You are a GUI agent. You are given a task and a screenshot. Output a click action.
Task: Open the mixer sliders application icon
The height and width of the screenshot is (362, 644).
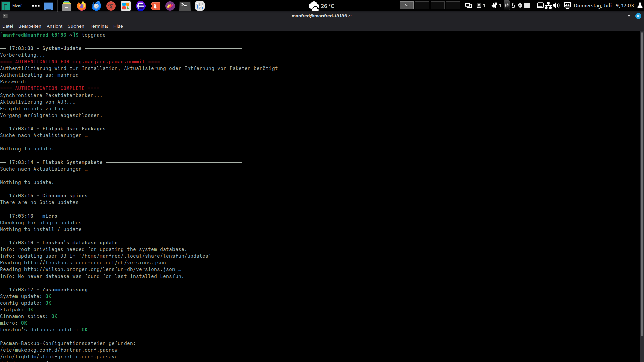(x=200, y=6)
